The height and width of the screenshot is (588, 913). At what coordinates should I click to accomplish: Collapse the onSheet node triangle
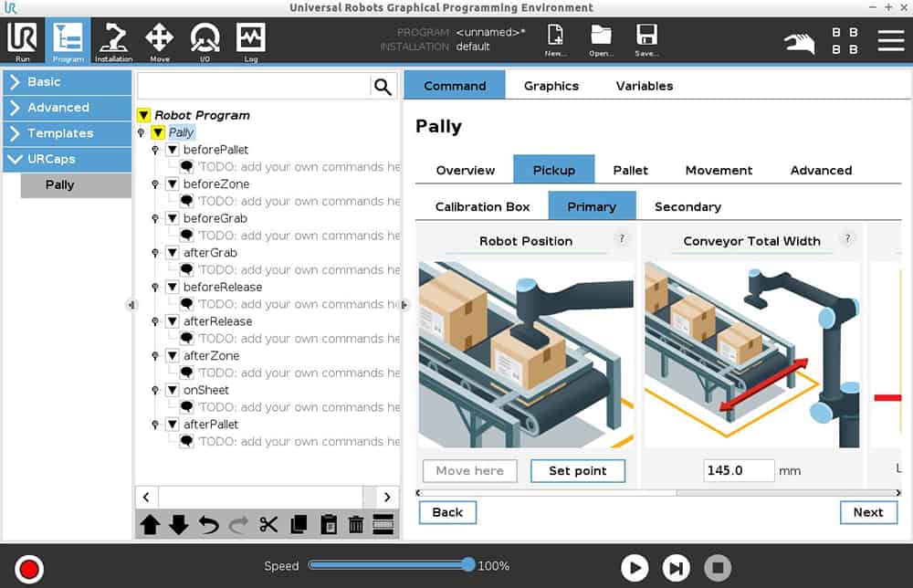[x=173, y=390]
